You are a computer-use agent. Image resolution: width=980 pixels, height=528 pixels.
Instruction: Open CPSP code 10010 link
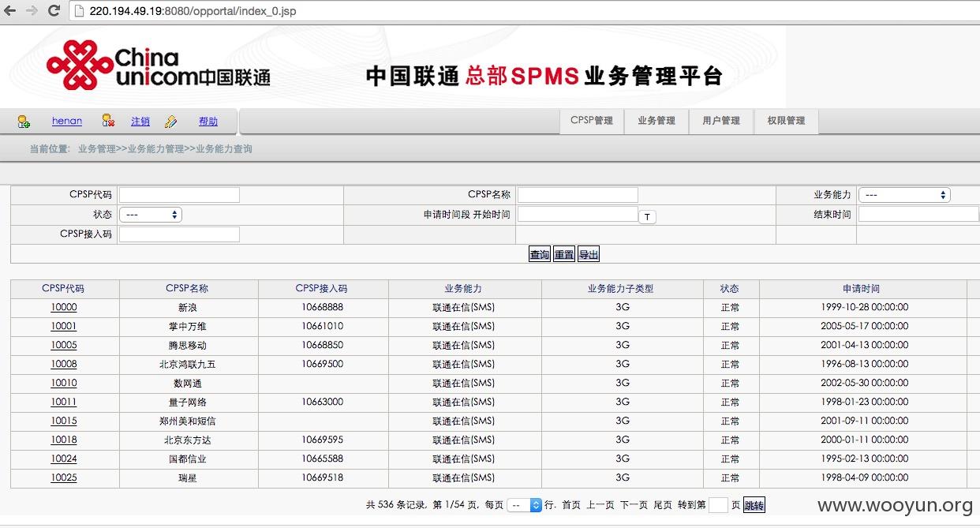point(64,384)
